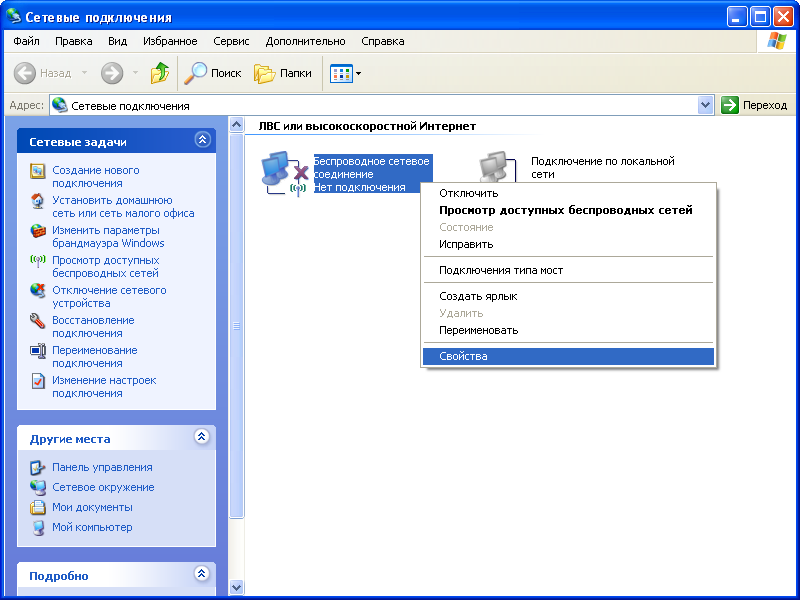This screenshot has height=600, width=800.
Task: Click Изменение настроек подключения link
Action: 104,387
